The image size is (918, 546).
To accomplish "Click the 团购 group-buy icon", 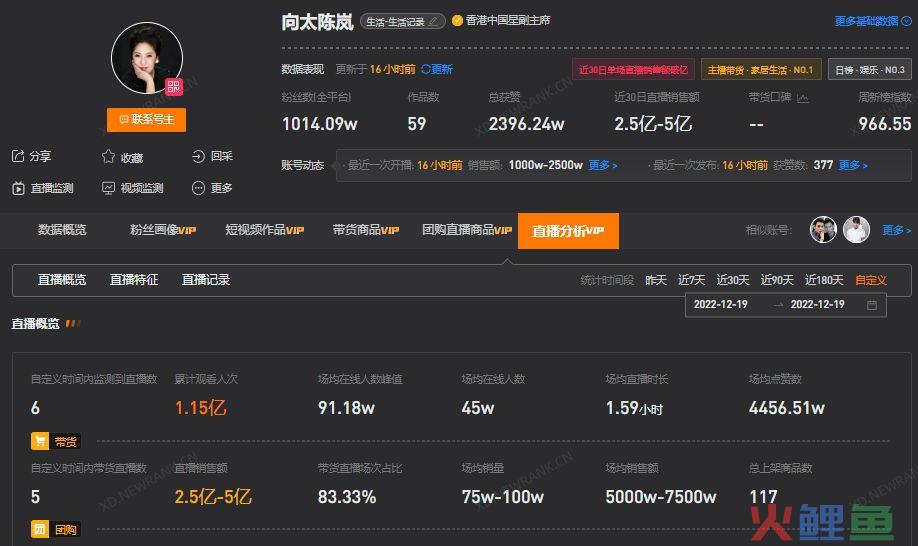I will click(40, 529).
